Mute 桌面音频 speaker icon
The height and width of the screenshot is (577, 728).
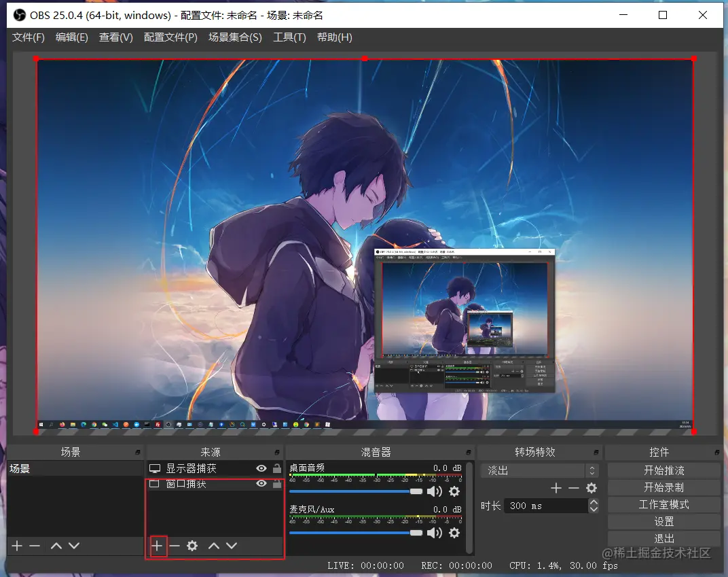pyautogui.click(x=435, y=491)
